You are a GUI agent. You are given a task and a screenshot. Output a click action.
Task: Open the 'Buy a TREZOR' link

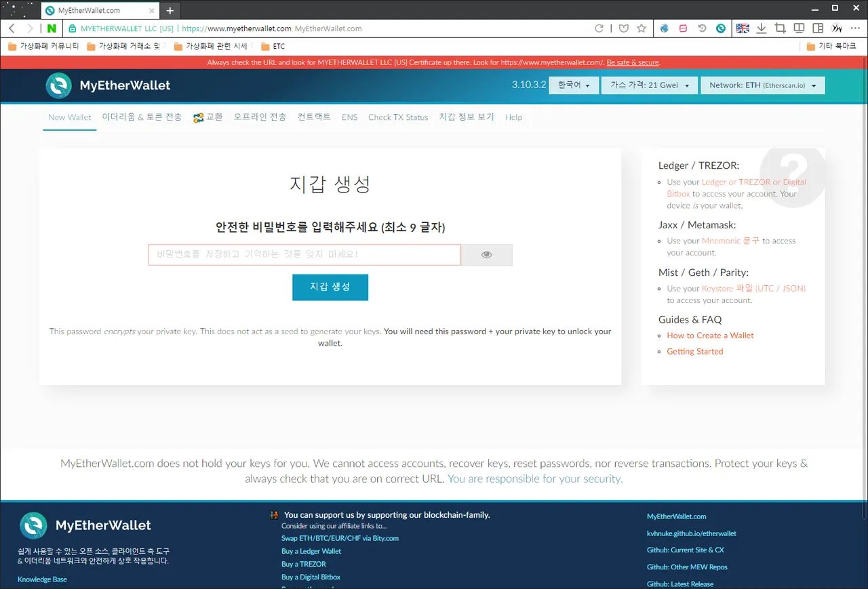point(304,564)
